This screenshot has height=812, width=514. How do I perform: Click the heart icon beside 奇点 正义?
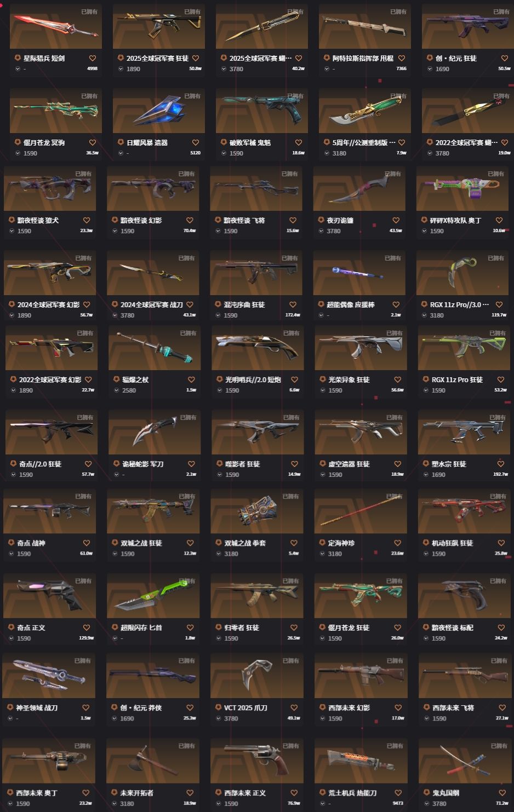(87, 627)
